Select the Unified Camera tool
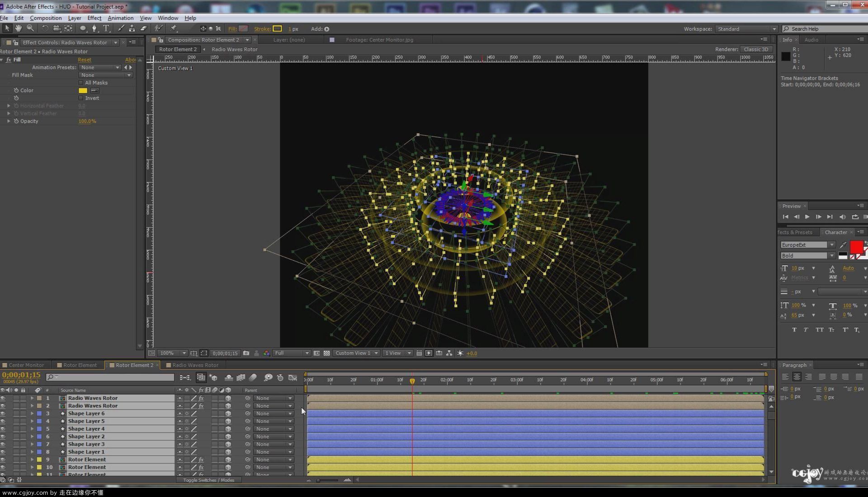This screenshot has width=868, height=497. coord(57,28)
